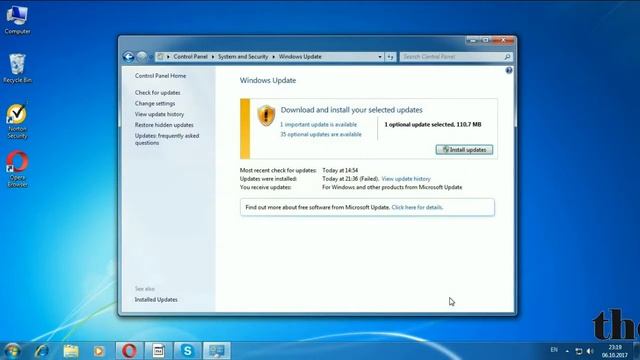Switch to the Control Panel taskbar button
Screen dimensions: 640x360
(217, 351)
